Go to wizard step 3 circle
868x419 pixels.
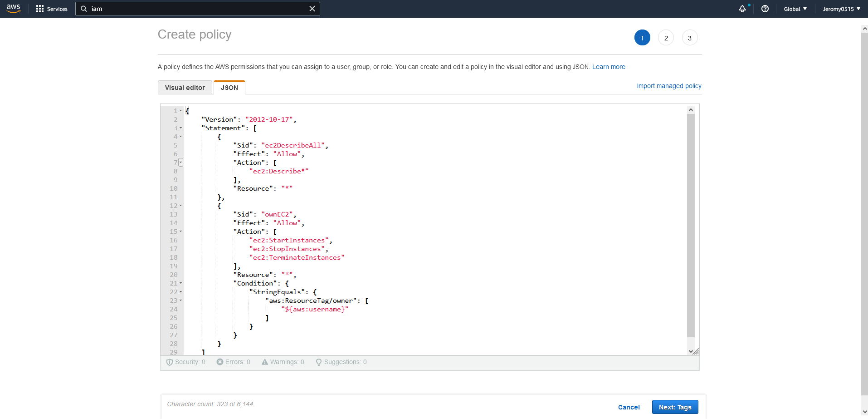[x=690, y=38]
